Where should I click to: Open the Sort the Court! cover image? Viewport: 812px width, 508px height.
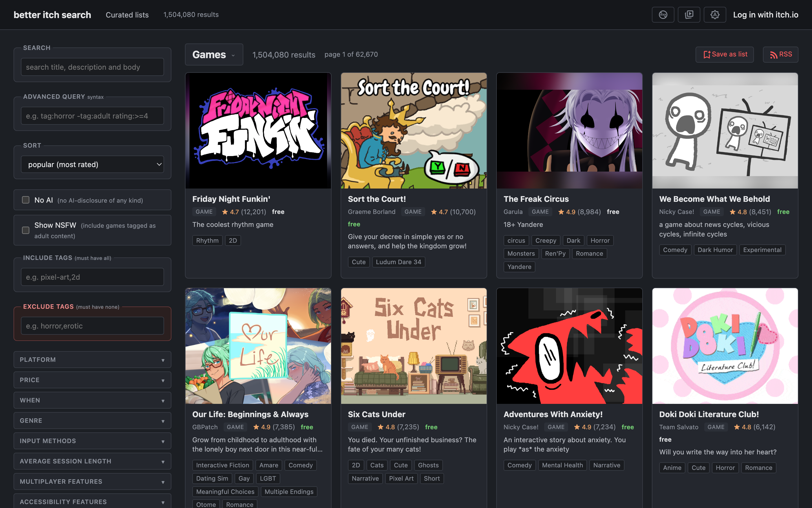click(414, 131)
